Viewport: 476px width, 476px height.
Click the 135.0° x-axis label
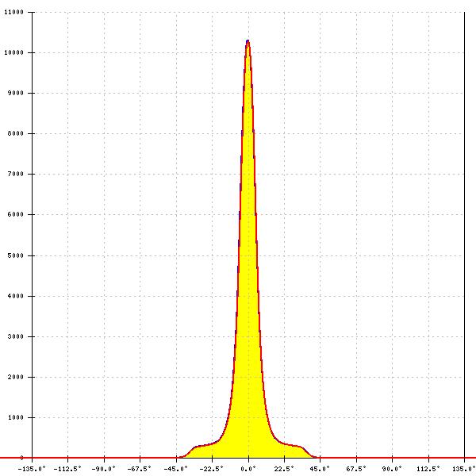463,468
